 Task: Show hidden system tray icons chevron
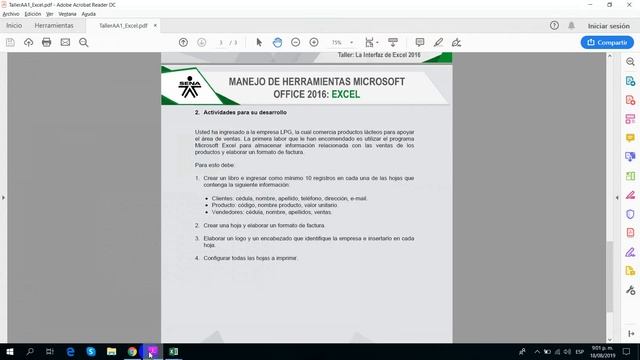pos(537,352)
